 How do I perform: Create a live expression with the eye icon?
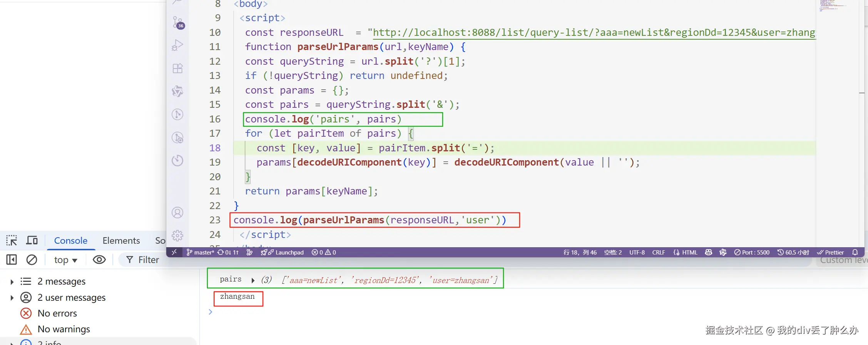[x=99, y=260]
